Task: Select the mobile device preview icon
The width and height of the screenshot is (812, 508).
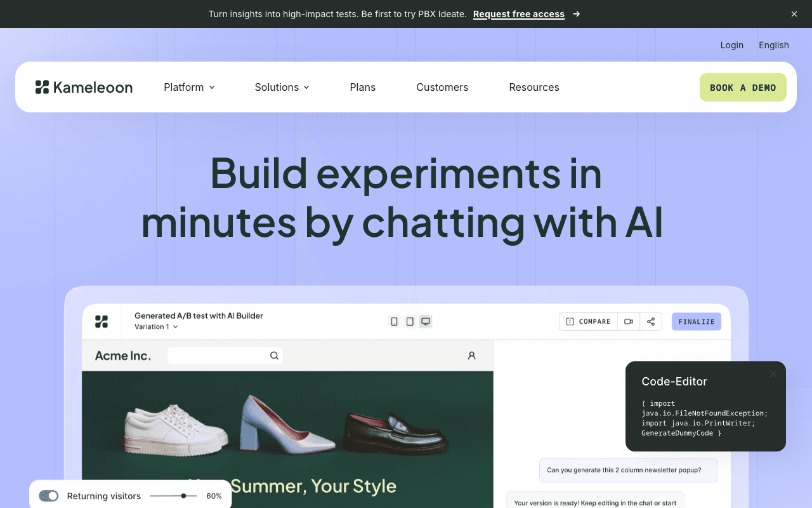Action: [395, 322]
